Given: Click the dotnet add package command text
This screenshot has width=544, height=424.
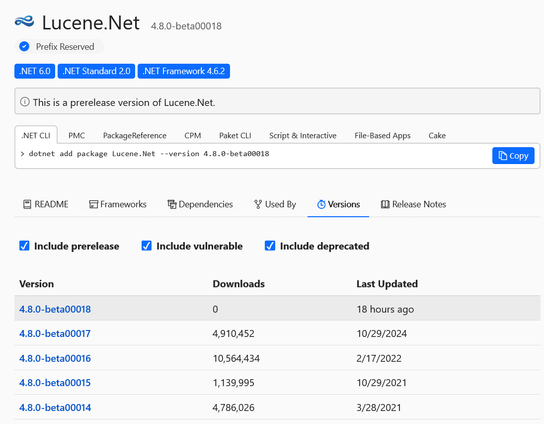Looking at the screenshot, I should (x=149, y=154).
